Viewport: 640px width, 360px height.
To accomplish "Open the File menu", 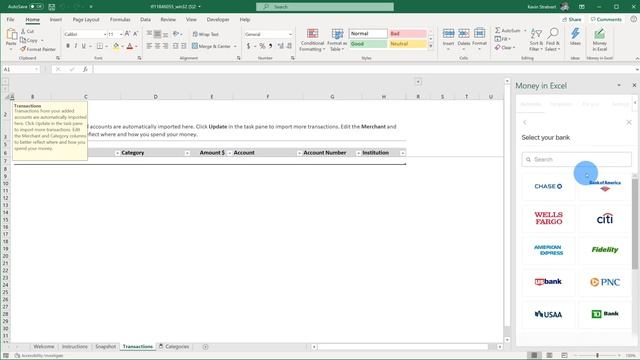I will coord(10,20).
